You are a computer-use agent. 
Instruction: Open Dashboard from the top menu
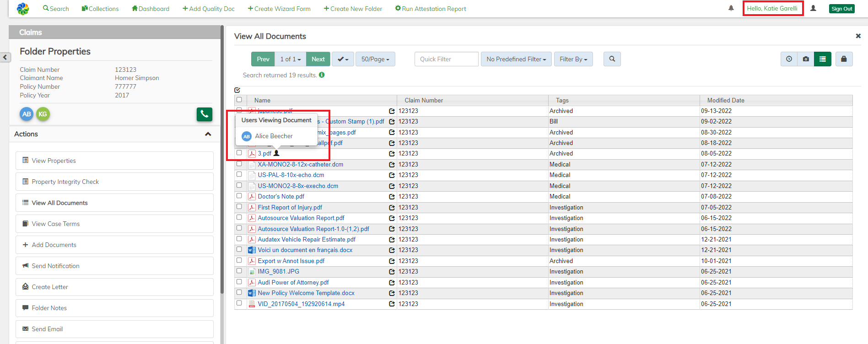(151, 9)
